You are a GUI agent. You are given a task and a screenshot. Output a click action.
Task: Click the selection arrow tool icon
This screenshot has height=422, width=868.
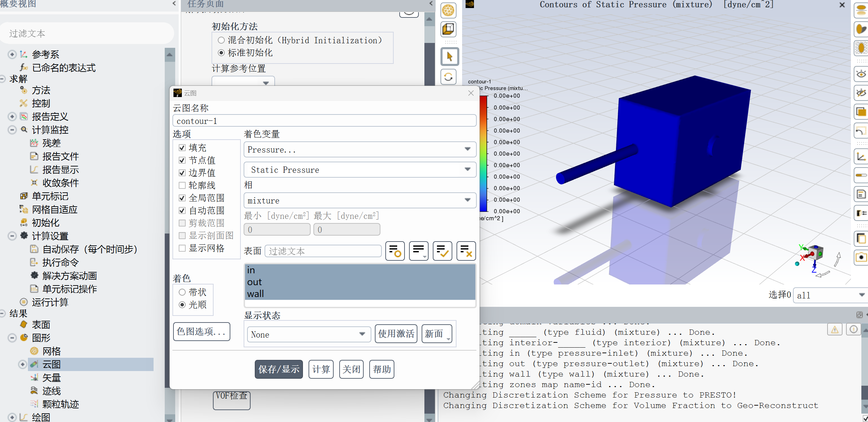450,57
